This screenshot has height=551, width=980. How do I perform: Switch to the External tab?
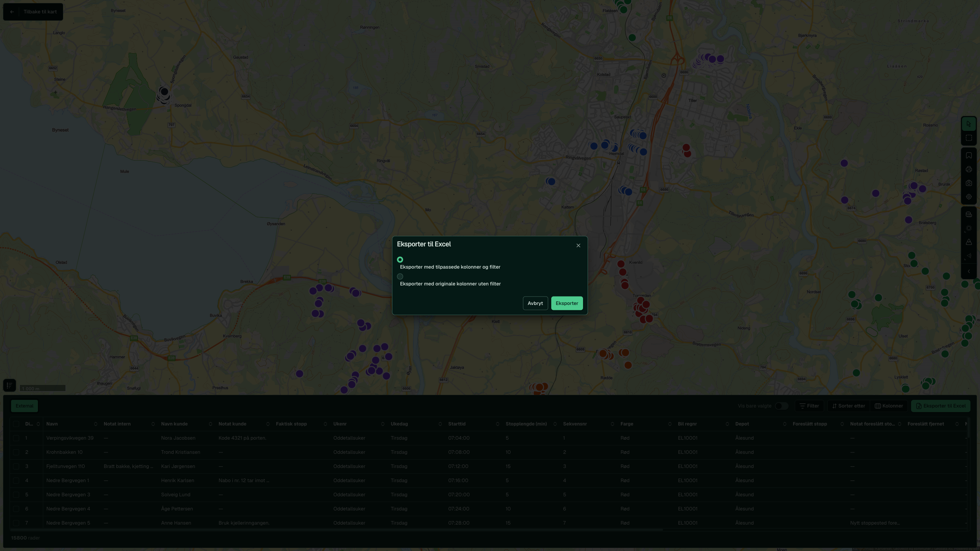coord(24,406)
